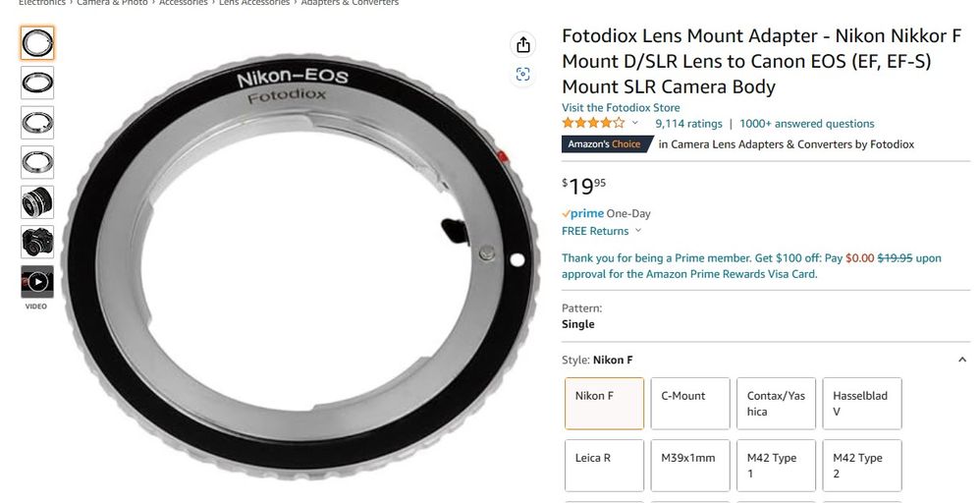The height and width of the screenshot is (503, 980).
Task: Play the product video thumbnail
Action: click(37, 282)
